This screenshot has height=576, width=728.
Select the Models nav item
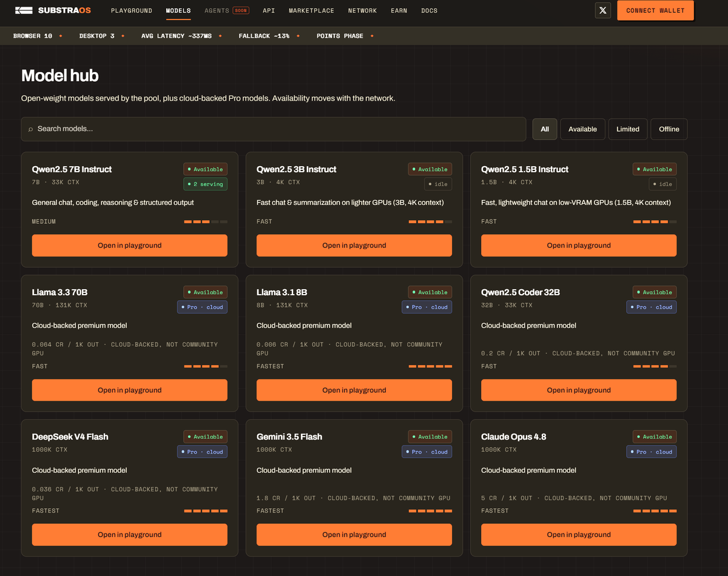(x=178, y=10)
